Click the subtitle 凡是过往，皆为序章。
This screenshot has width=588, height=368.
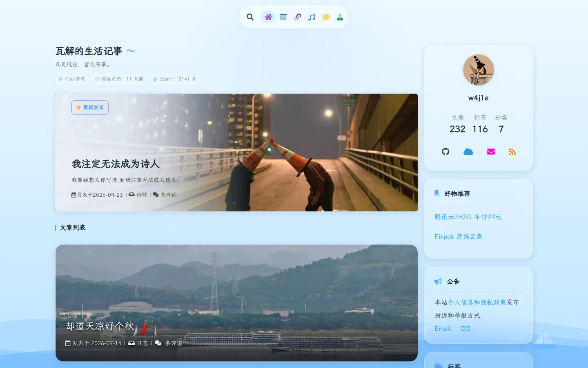83,64
